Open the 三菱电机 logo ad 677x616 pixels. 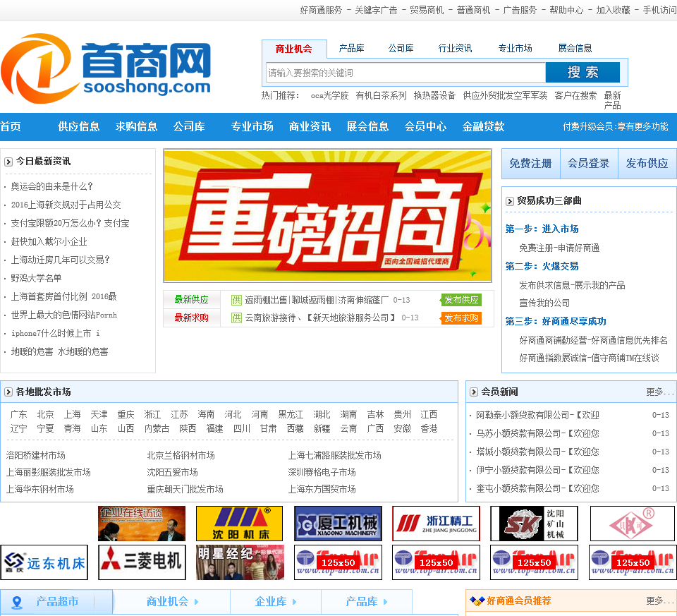click(142, 562)
